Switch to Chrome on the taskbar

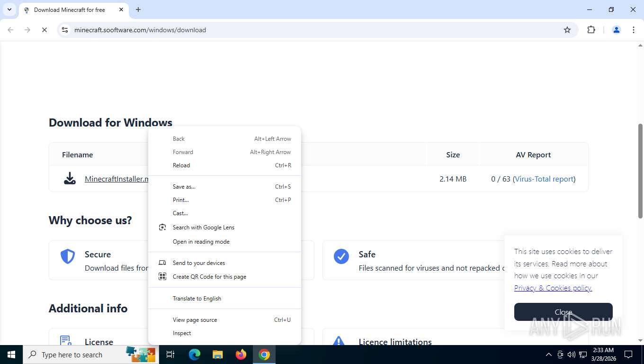point(264,355)
